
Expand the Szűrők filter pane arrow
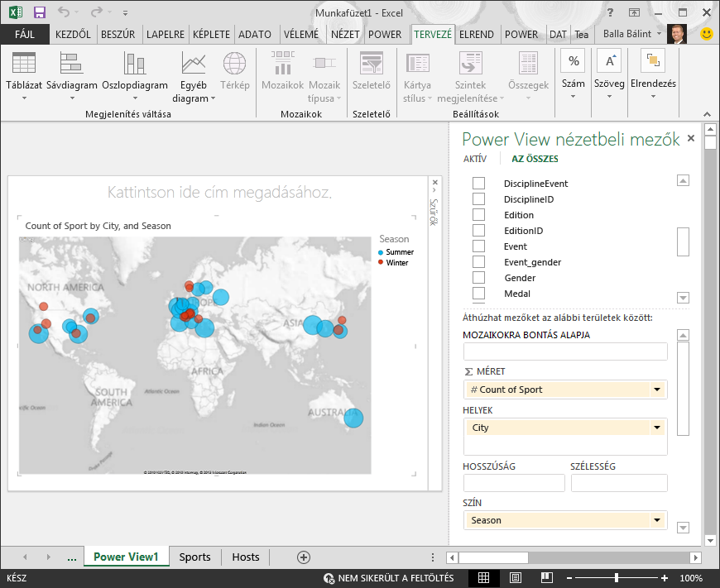coord(434,190)
